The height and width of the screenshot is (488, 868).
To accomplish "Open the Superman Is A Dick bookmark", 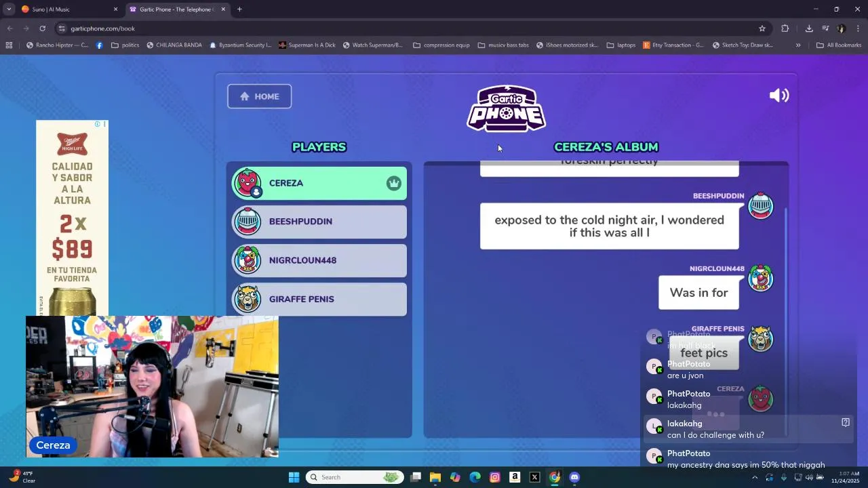I will (307, 45).
